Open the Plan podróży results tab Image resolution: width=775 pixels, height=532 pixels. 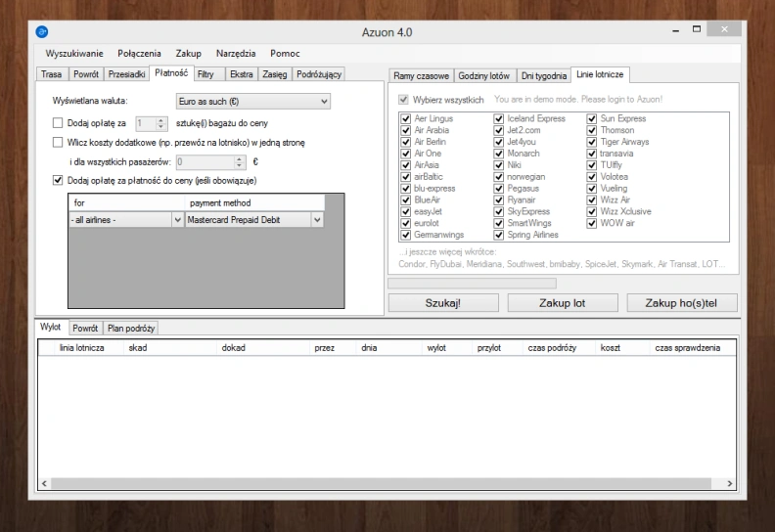131,328
